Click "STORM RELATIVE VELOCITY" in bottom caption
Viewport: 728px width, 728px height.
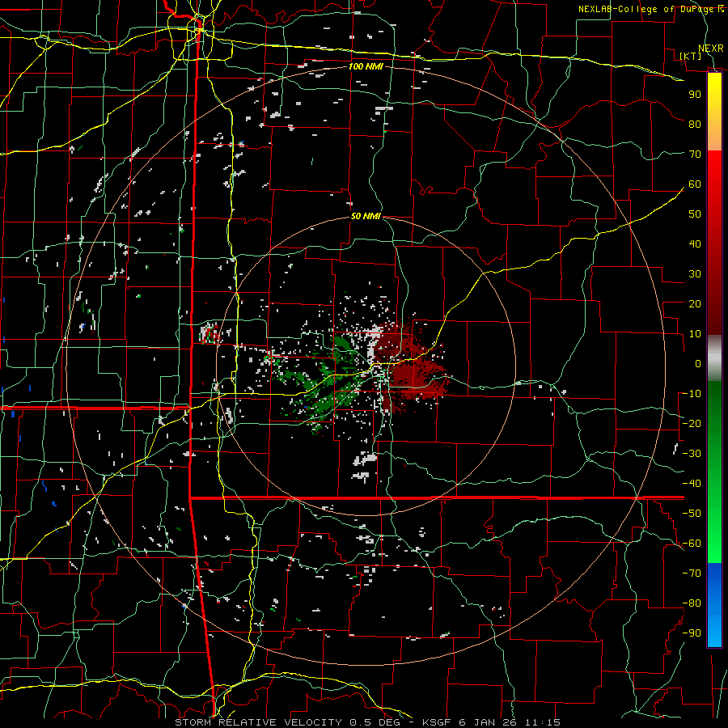click(x=258, y=722)
